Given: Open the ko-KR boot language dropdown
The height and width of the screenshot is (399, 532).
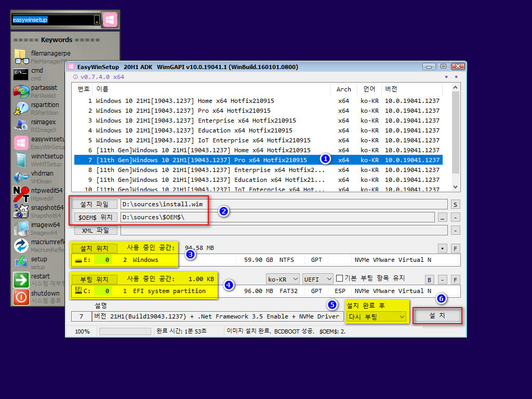Looking at the screenshot, I should [x=283, y=279].
